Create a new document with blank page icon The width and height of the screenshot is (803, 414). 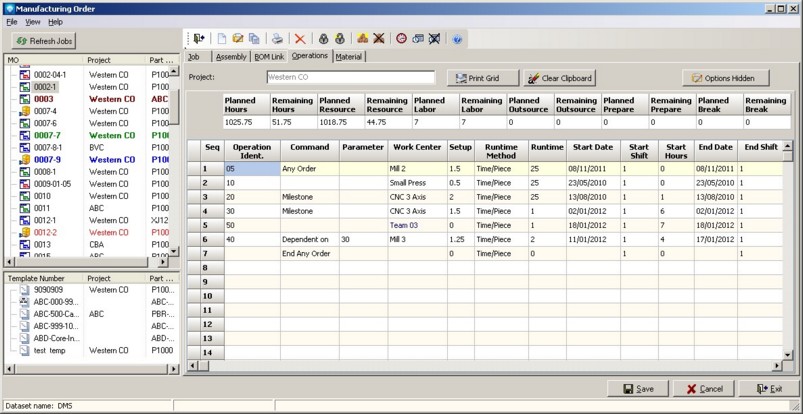point(222,39)
